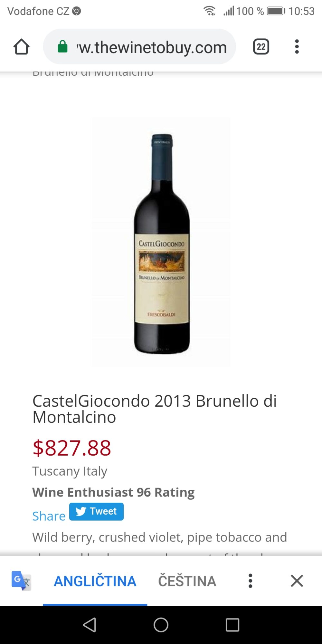Switch to the ANGLIČTINA language tab
The height and width of the screenshot is (644, 322).
[x=95, y=581]
